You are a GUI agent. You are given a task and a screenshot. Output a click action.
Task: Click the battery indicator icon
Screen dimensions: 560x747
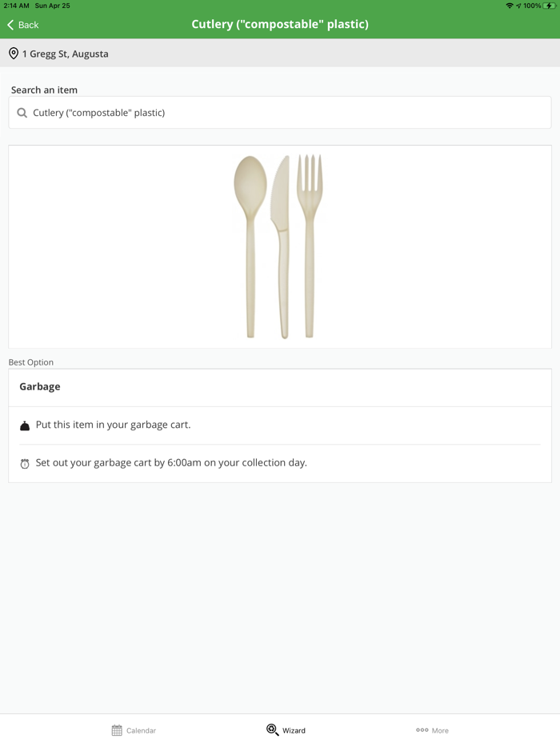pyautogui.click(x=550, y=6)
